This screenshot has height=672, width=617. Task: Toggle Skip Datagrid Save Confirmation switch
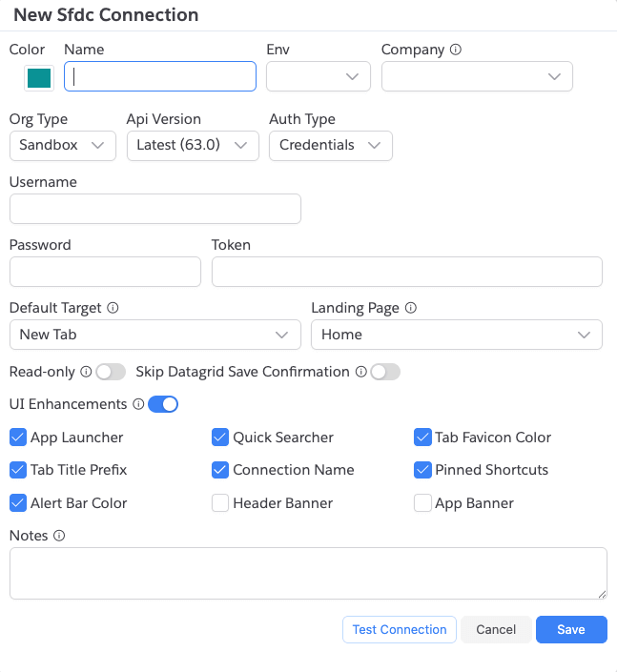point(385,372)
